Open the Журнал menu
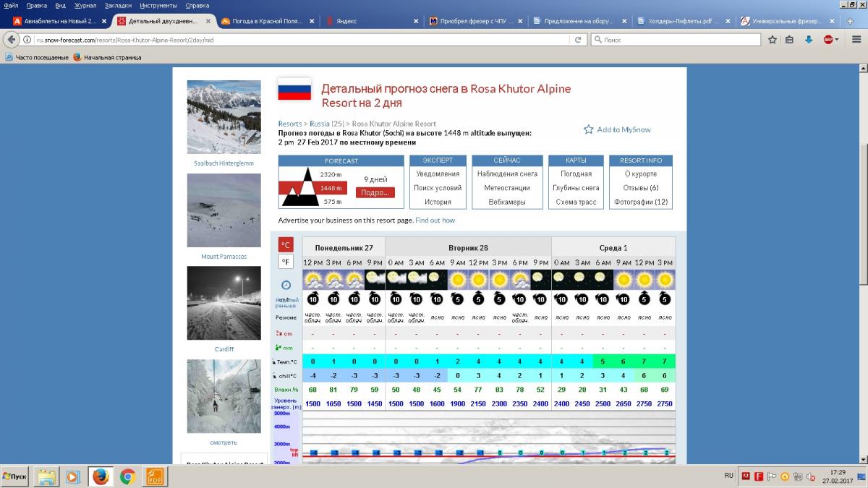 (85, 5)
